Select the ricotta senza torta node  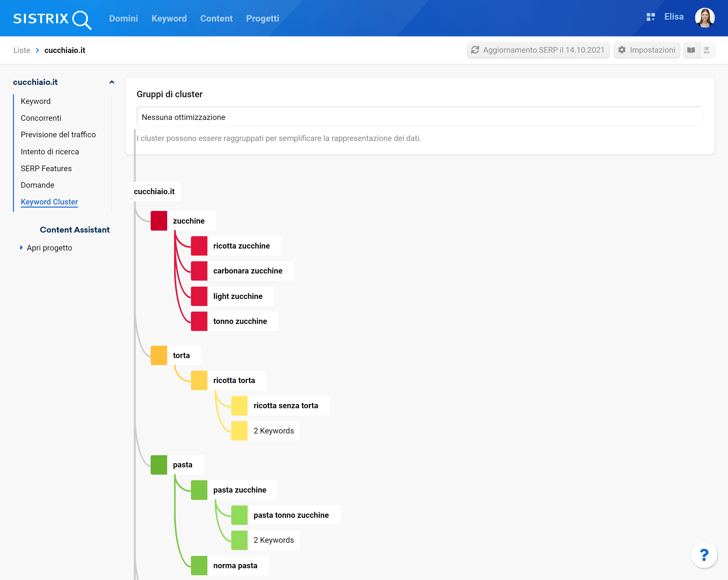point(286,406)
